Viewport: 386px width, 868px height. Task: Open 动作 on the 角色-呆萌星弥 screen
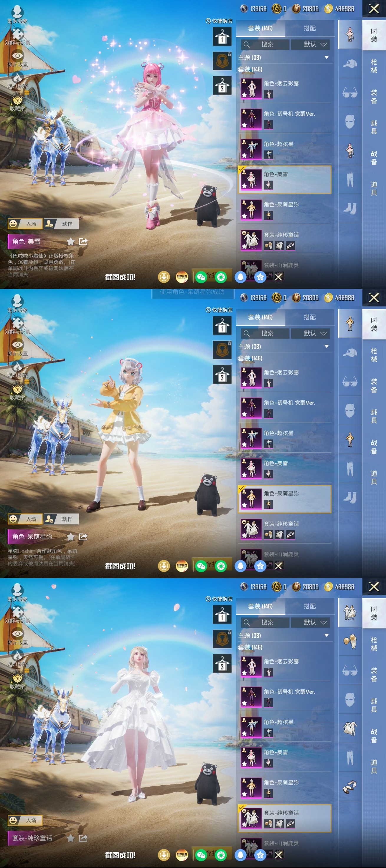pyautogui.click(x=61, y=519)
